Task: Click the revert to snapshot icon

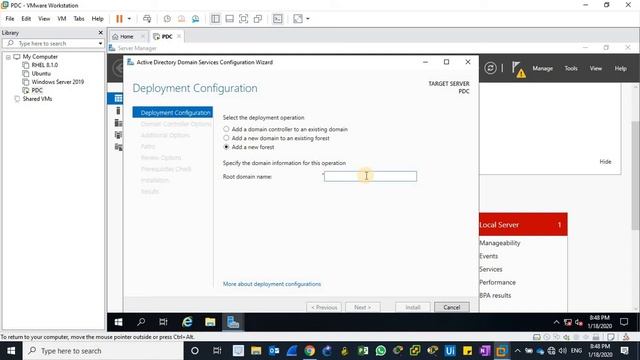Action: pos(181,19)
